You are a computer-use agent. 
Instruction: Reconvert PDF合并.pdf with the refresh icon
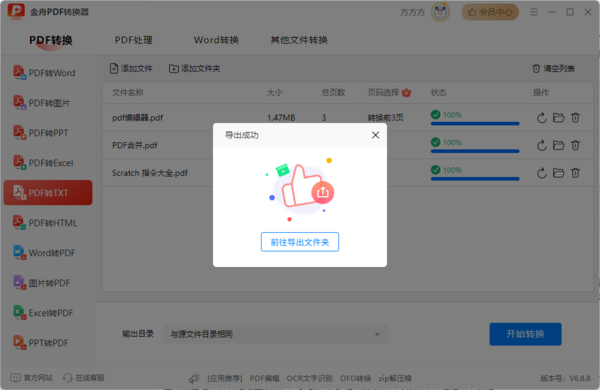[541, 145]
